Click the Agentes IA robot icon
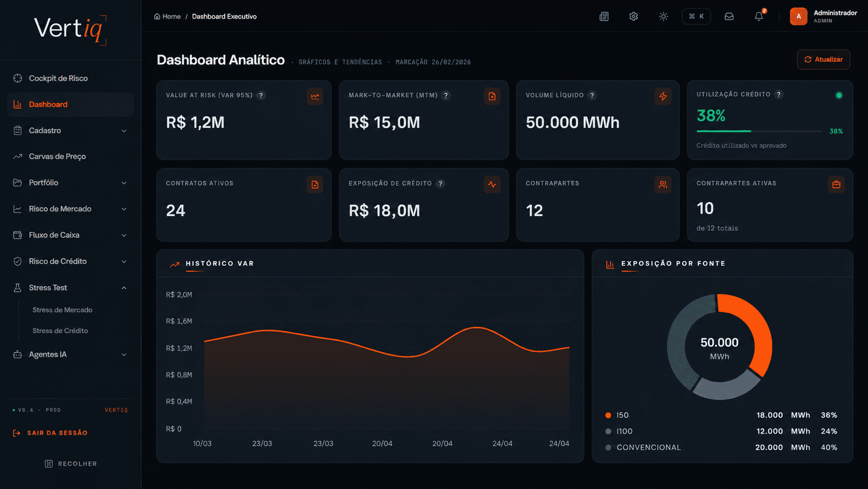The width and height of the screenshot is (868, 489). pyautogui.click(x=18, y=354)
